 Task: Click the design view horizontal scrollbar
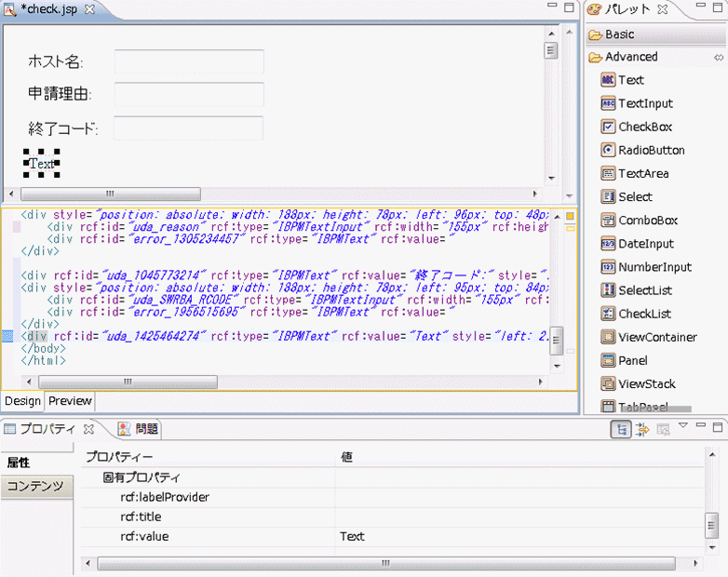point(111,195)
